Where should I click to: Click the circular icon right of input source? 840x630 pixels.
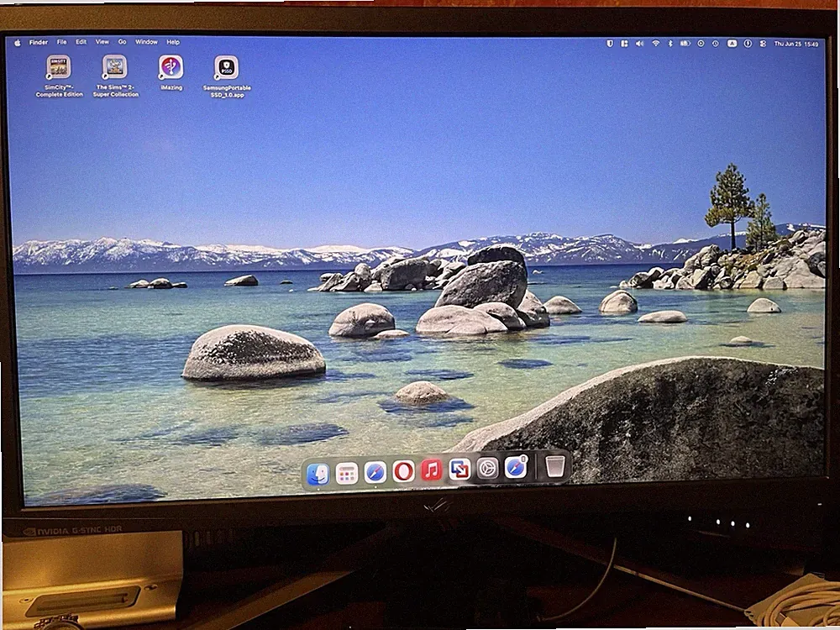coord(748,44)
